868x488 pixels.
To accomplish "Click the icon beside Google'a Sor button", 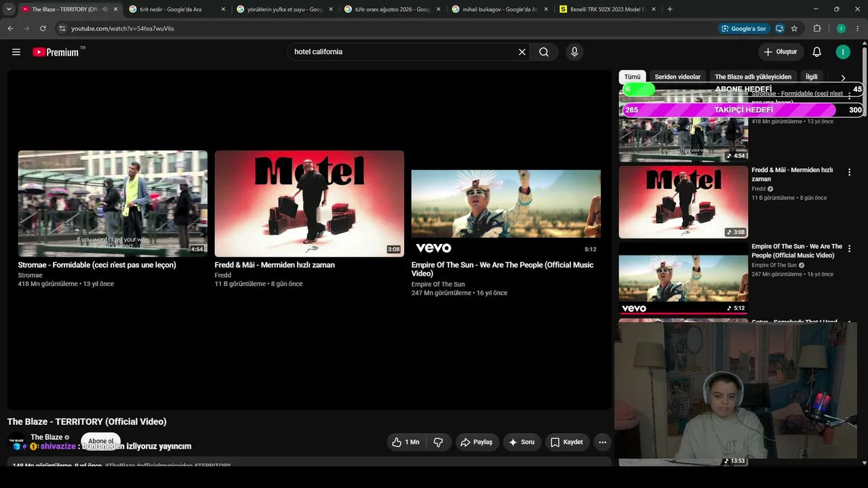I will pos(780,28).
